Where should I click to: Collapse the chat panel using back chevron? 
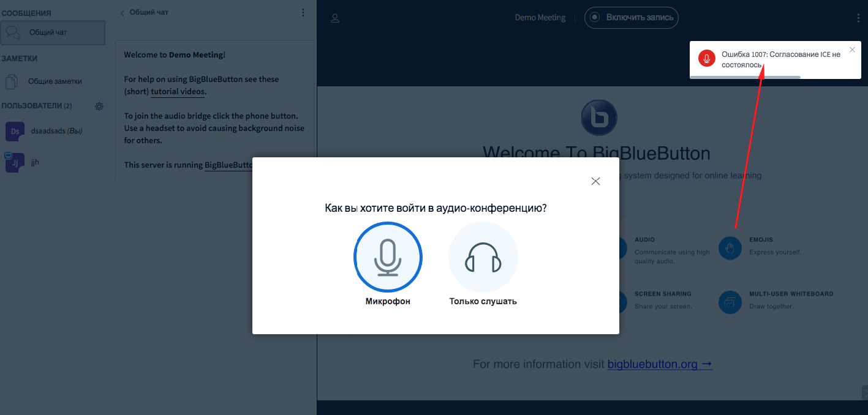[x=122, y=12]
